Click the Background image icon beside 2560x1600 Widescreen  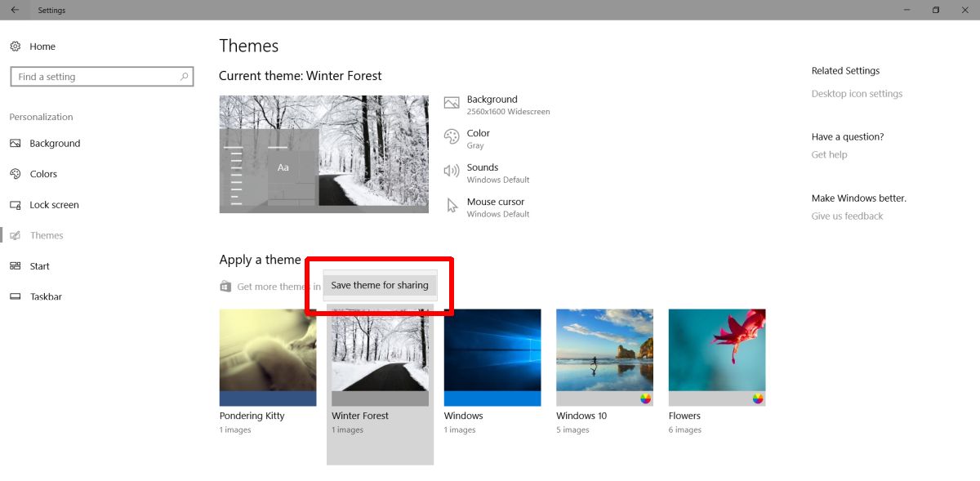pos(452,103)
